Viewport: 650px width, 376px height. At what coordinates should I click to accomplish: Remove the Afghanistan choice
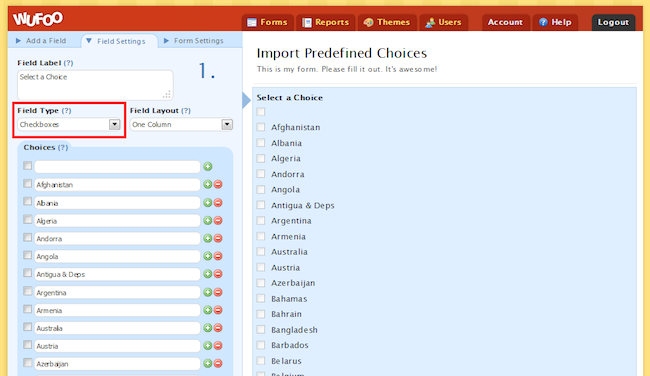[218, 184]
